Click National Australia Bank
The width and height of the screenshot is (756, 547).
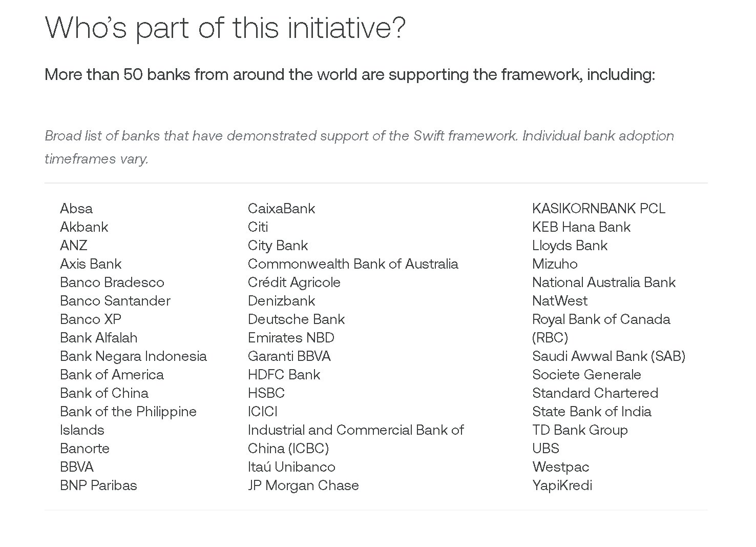(604, 282)
